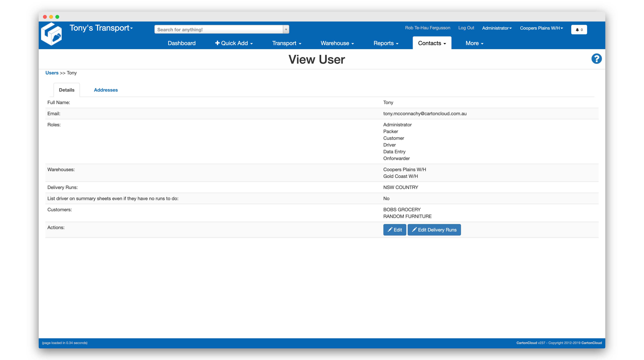Viewport: 644px width, 360px height.
Task: Click the CartonCloud box logo
Action: (52, 34)
